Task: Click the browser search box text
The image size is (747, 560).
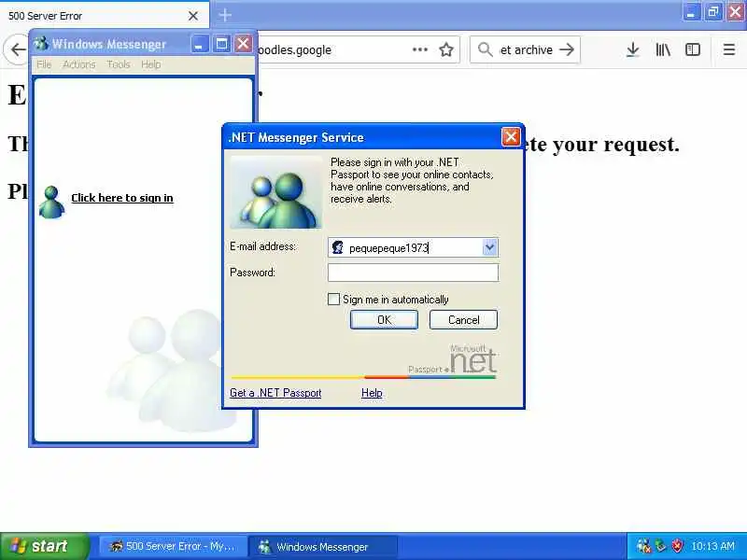Action: (x=526, y=49)
